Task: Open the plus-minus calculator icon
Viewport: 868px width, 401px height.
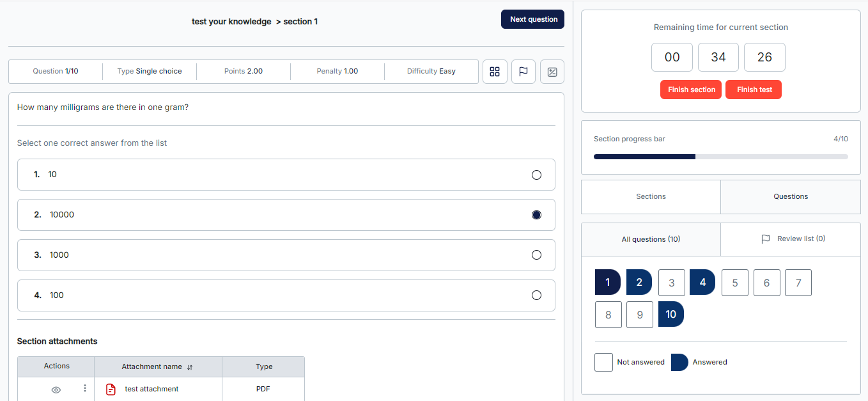Action: 552,72
